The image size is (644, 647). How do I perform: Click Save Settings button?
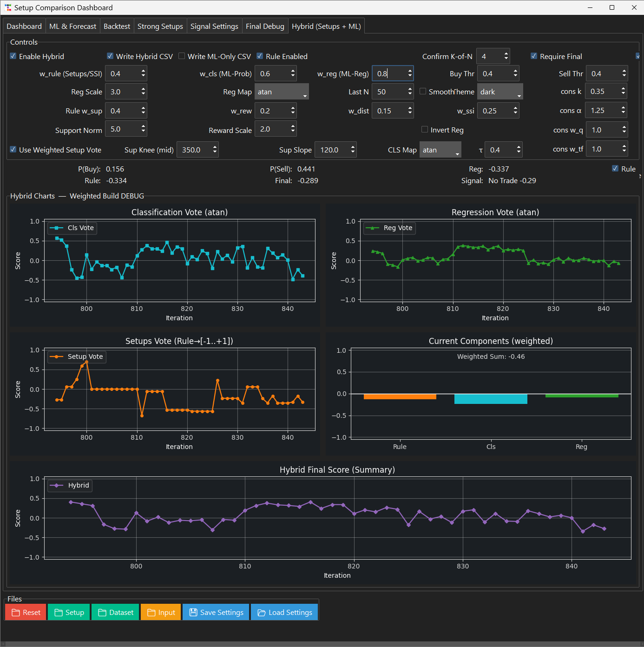(216, 612)
